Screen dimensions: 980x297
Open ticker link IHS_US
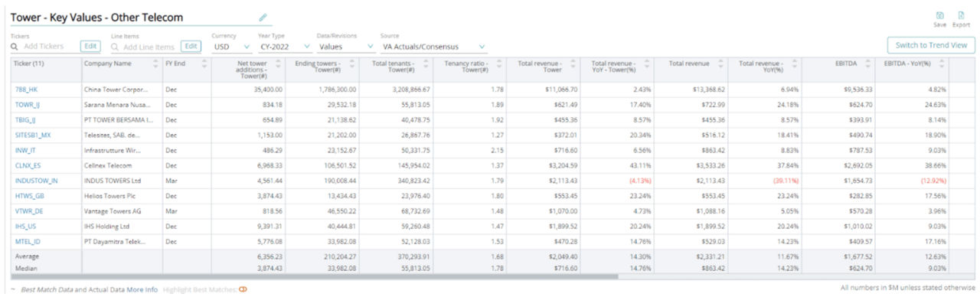[25, 226]
